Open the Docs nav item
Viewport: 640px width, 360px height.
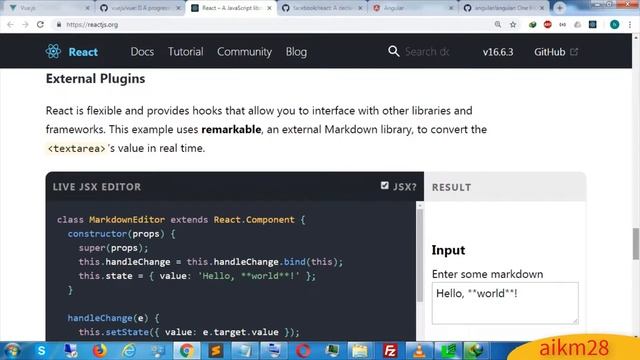tap(142, 52)
